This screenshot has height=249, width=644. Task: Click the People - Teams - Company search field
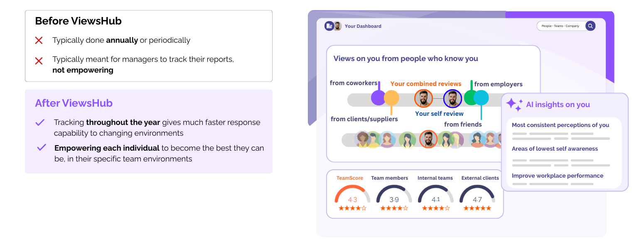point(560,26)
